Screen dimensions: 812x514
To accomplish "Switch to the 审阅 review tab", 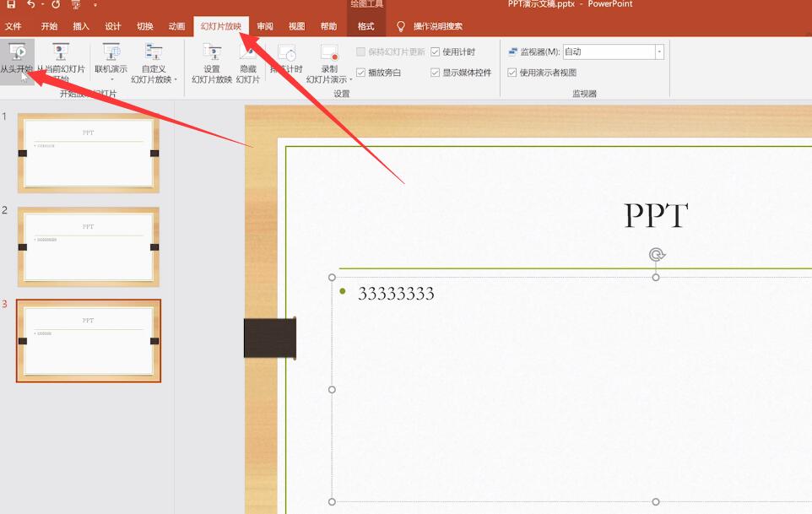I will [265, 26].
